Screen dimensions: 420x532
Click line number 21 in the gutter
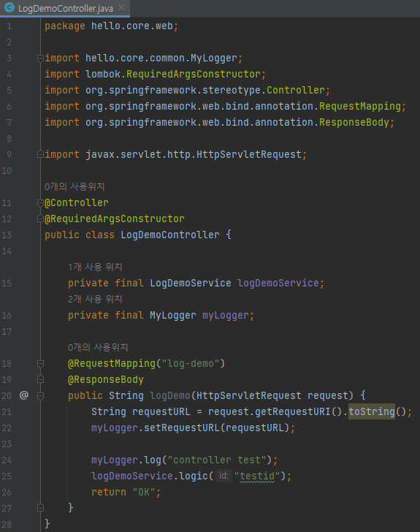coord(7,412)
